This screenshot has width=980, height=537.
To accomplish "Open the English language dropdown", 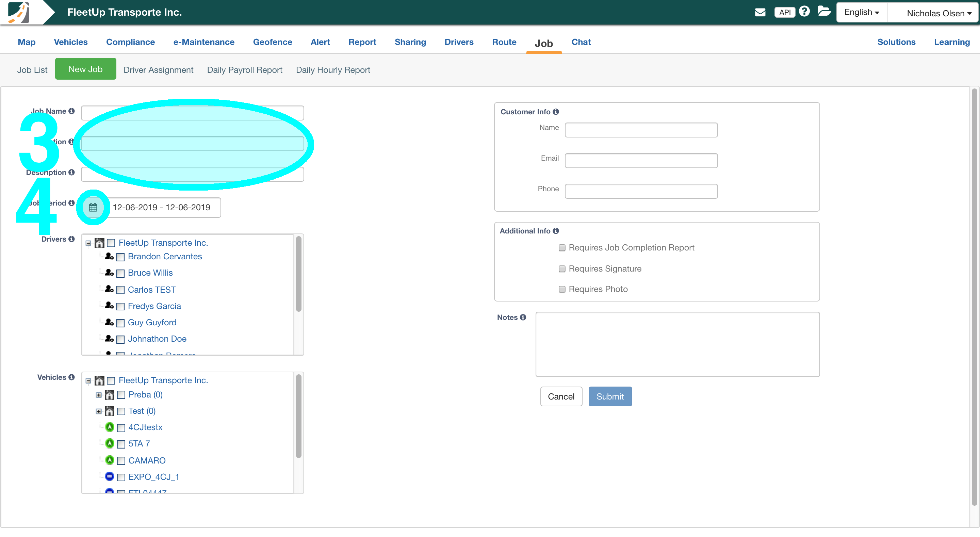I will click(862, 12).
